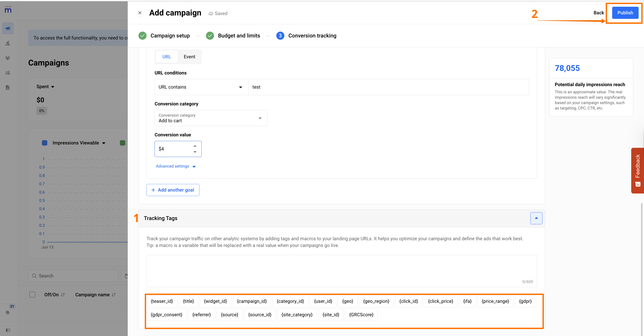Open campaigns megaphone icon in sidebar

coord(8,28)
